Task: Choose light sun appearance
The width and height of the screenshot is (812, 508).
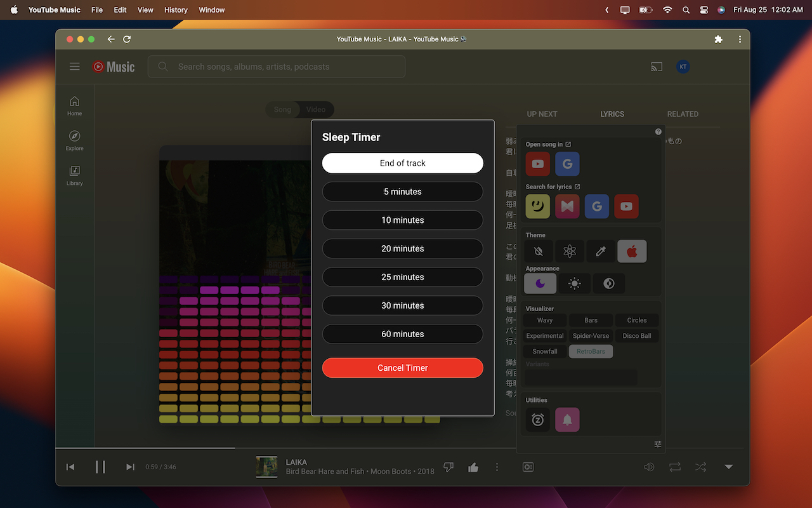Action: pos(575,284)
